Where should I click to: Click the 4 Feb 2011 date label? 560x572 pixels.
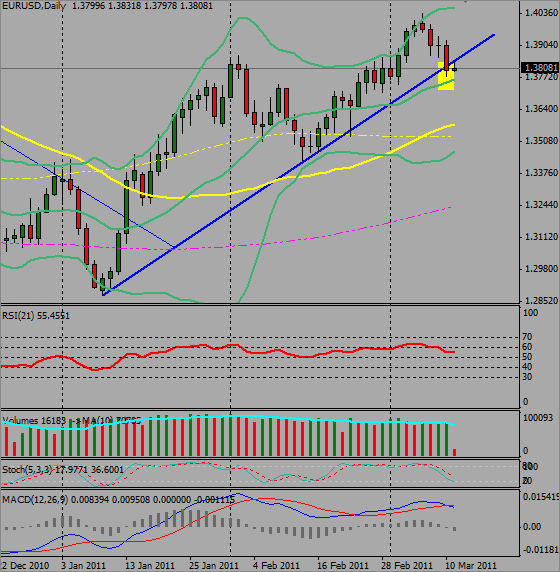click(277, 565)
